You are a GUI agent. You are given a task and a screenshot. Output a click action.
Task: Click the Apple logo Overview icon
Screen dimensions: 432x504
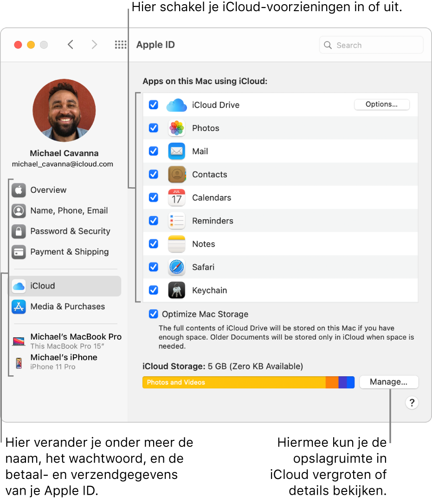click(19, 190)
